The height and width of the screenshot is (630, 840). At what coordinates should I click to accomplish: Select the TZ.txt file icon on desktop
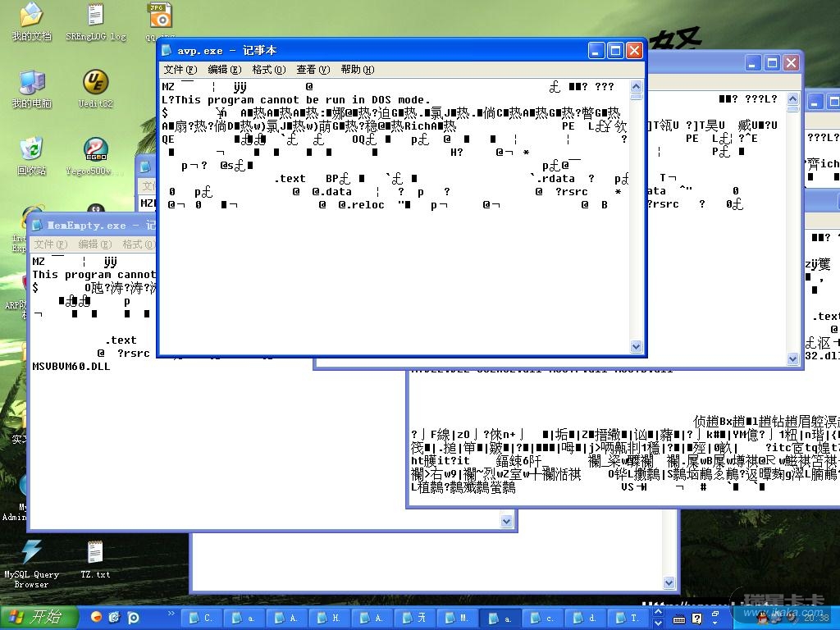[x=95, y=552]
